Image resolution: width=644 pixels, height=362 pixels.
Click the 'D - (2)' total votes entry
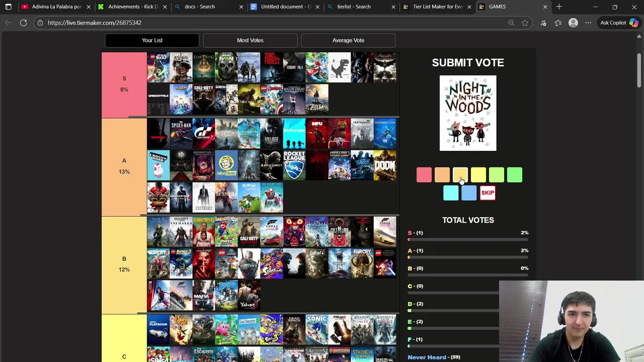coord(415,304)
